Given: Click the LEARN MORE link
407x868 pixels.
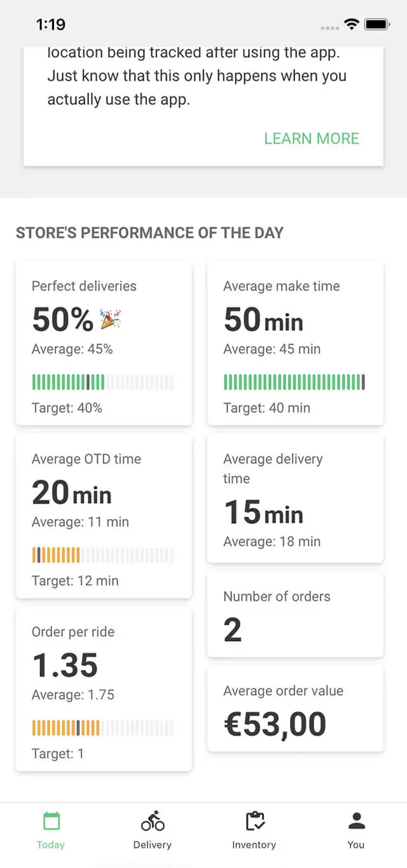Looking at the screenshot, I should (312, 139).
